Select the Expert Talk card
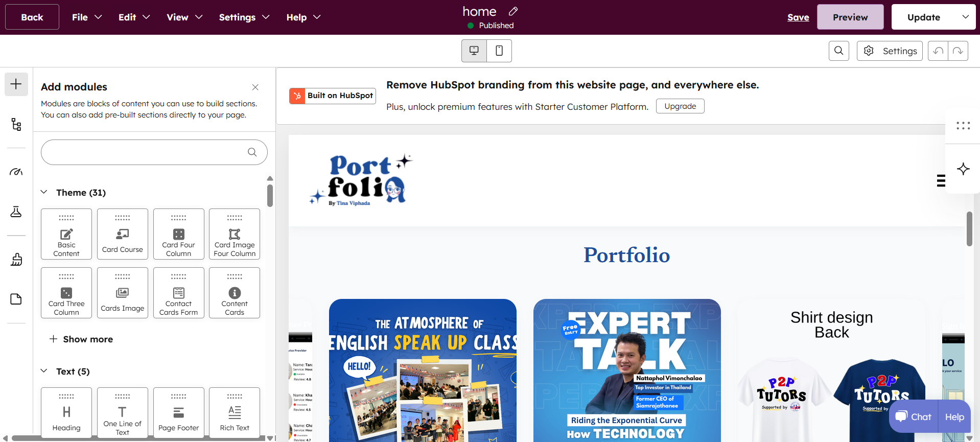 coord(627,370)
